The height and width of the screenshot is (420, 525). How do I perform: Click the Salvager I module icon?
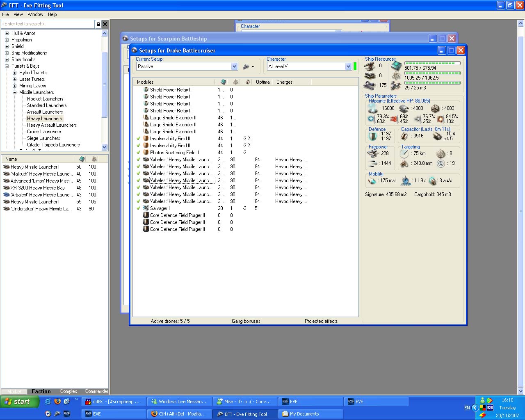click(x=146, y=208)
